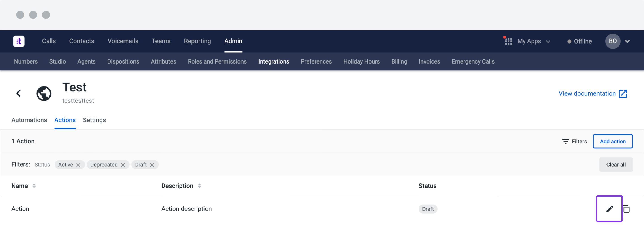The height and width of the screenshot is (246, 644).
Task: Open the Settings tab
Action: tap(94, 120)
